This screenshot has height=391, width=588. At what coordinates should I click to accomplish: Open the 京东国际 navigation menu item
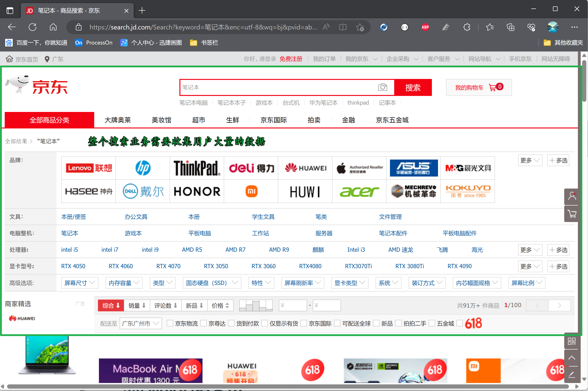pyautogui.click(x=273, y=120)
